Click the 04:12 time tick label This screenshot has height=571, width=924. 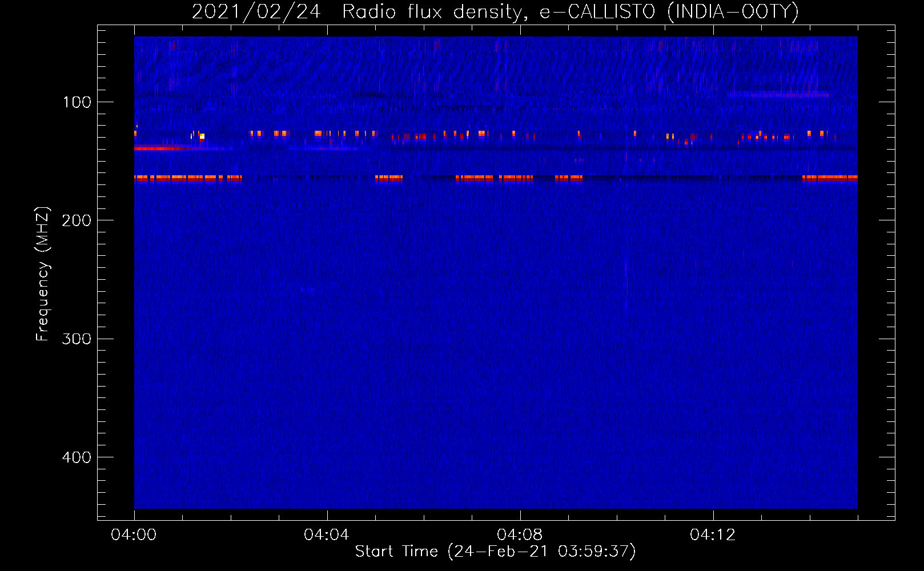713,535
